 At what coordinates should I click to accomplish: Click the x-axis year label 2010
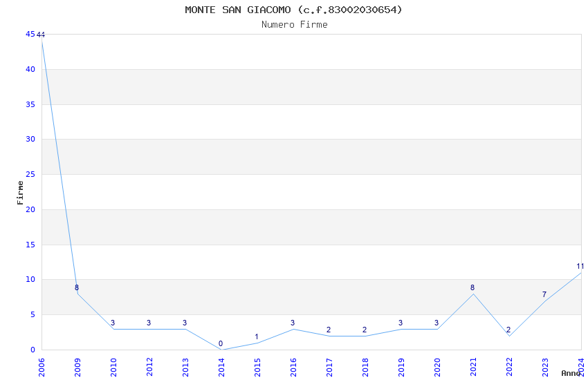(113, 368)
